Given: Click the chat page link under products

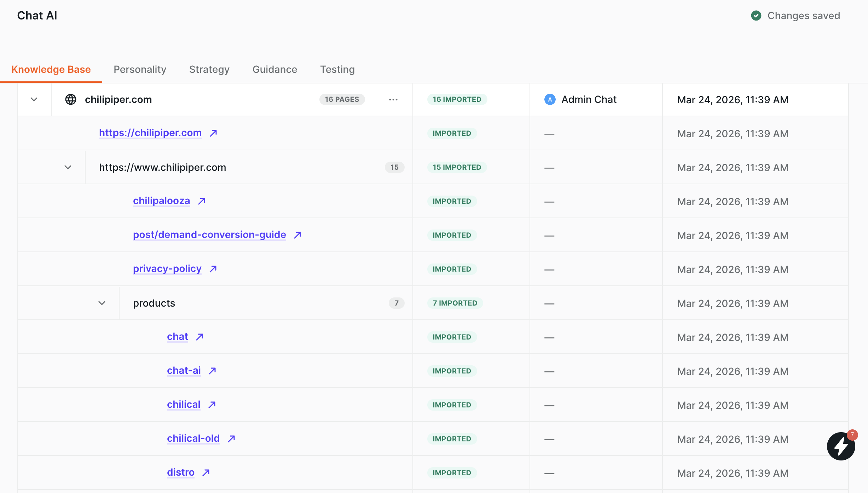Looking at the screenshot, I should coord(177,337).
